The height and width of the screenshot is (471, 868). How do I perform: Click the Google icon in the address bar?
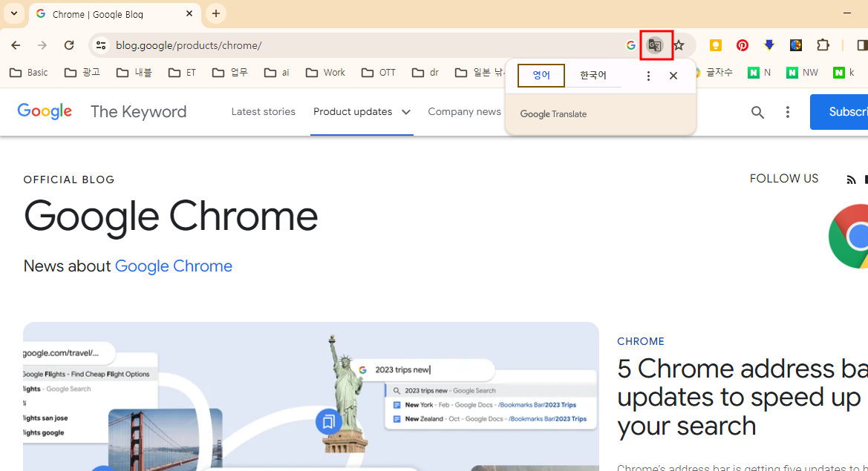coord(630,45)
